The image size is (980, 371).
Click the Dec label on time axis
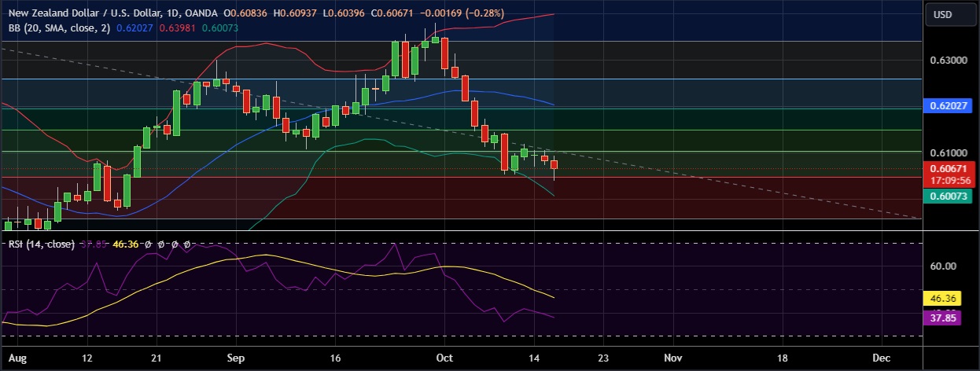coord(882,358)
